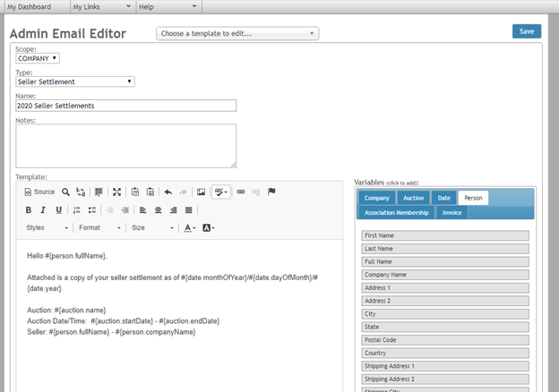The image size is (559, 392).
Task: Click the "Hello #{person.fullName}," line
Action: pos(67,256)
